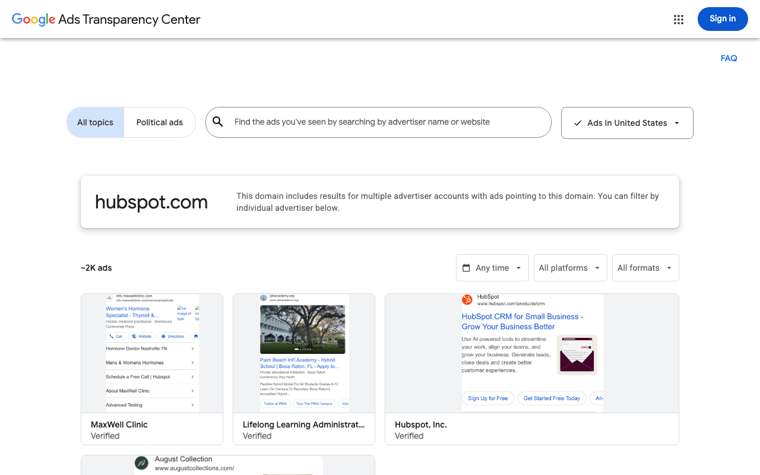
Task: Click the search magnifier icon
Action: click(x=218, y=122)
